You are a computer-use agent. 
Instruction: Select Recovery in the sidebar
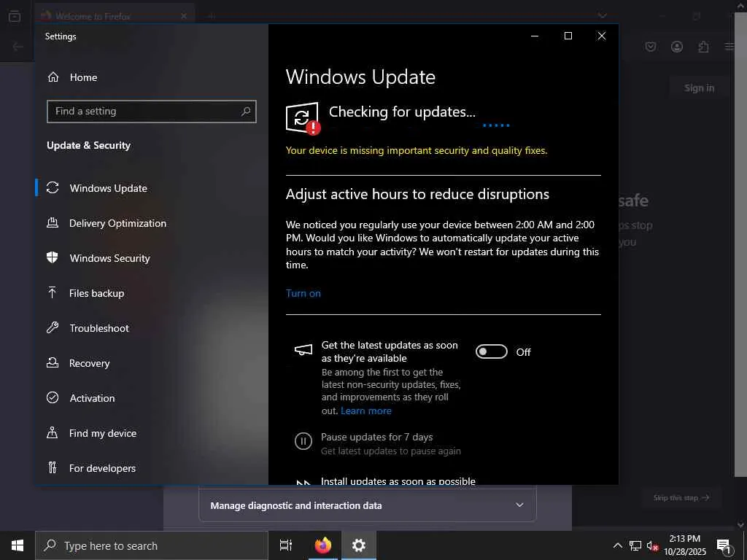89,363
